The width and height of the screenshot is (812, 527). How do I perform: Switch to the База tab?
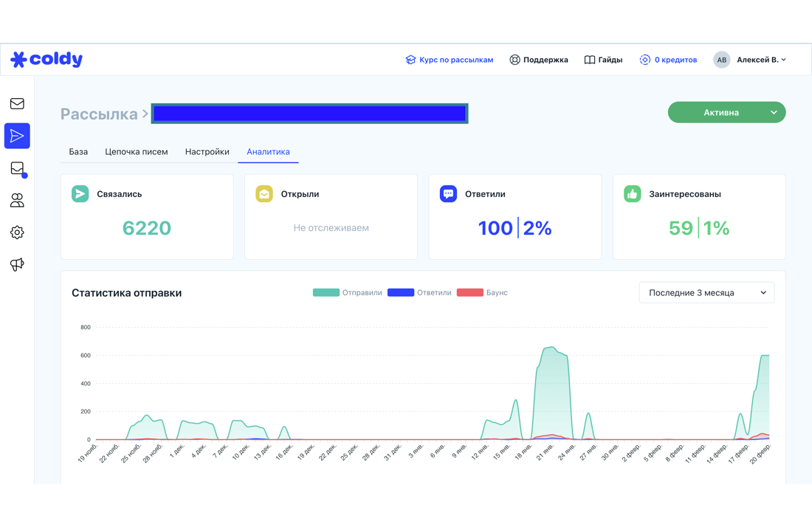click(x=78, y=152)
